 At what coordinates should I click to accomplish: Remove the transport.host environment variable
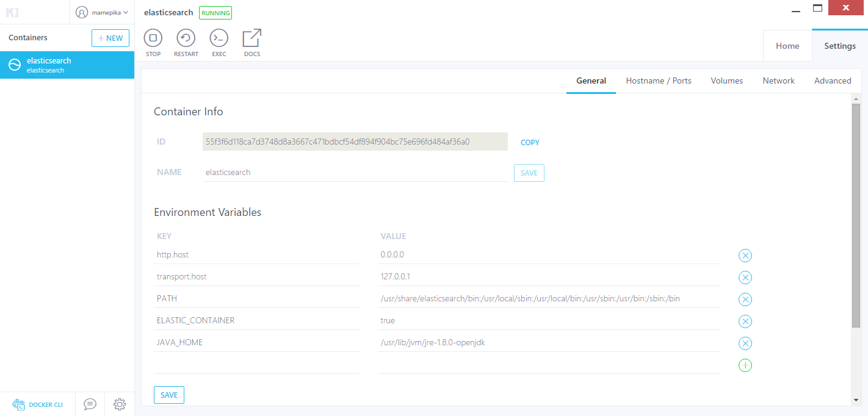click(745, 278)
